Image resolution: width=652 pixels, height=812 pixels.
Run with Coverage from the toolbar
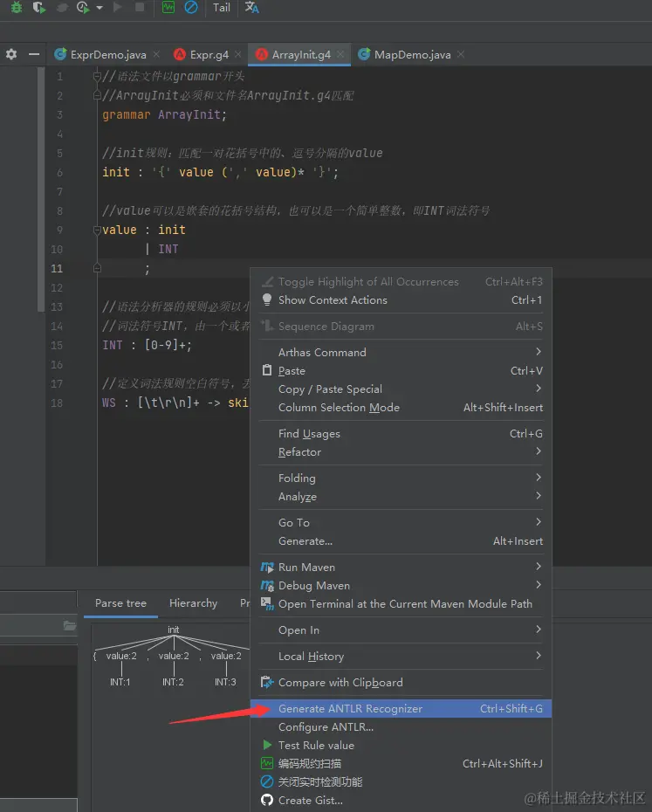tap(38, 7)
